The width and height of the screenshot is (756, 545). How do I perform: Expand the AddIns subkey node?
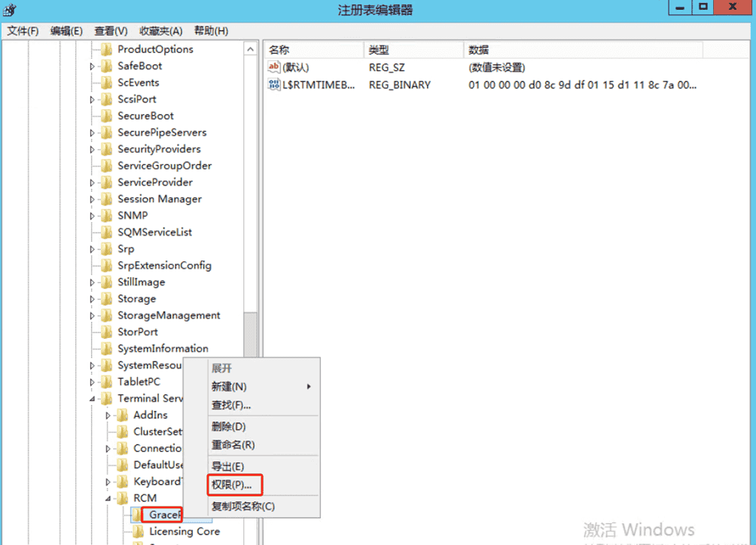click(108, 416)
